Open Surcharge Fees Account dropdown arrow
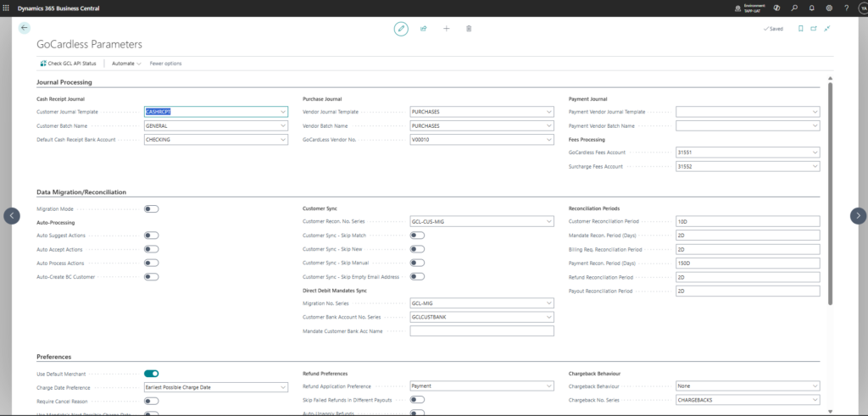This screenshot has width=868, height=416. click(815, 167)
